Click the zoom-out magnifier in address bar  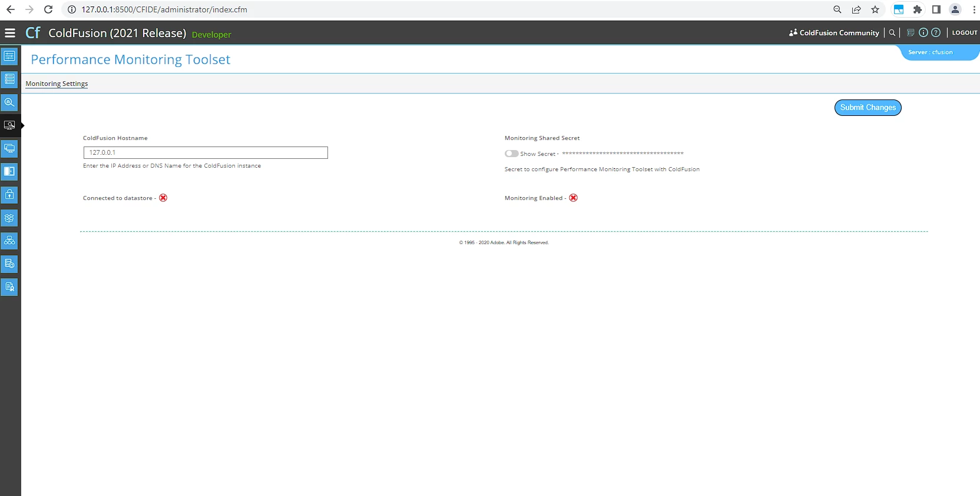(837, 9)
